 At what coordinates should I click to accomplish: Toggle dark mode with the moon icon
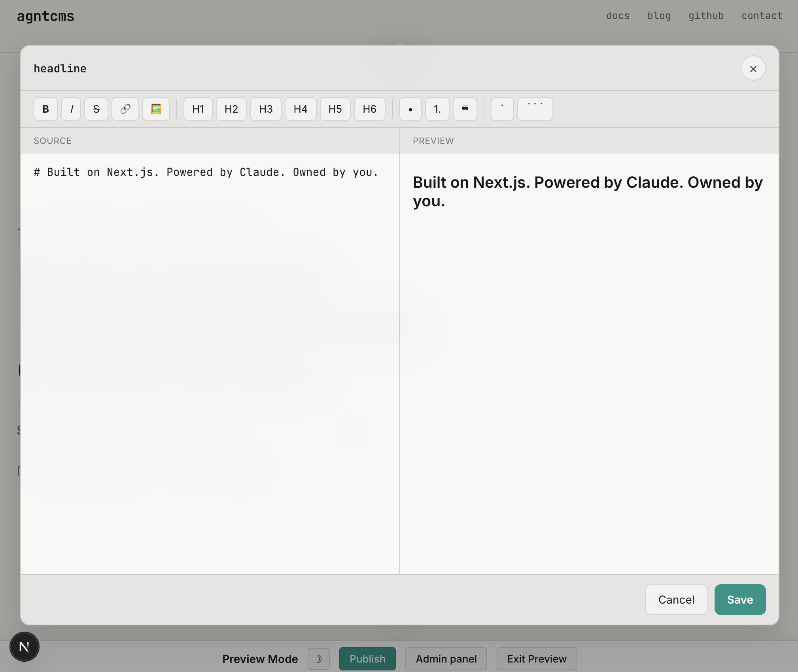tap(319, 659)
